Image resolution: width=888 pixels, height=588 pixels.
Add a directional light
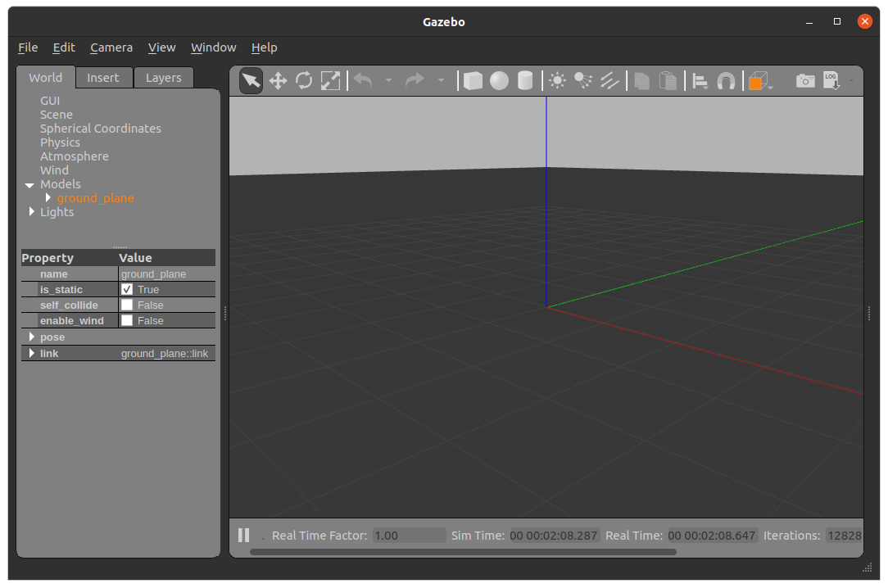click(609, 81)
